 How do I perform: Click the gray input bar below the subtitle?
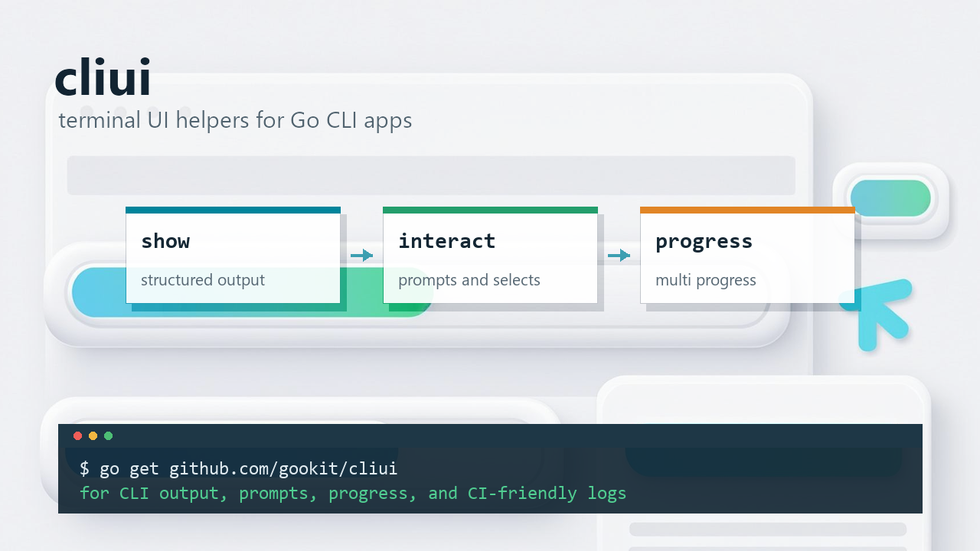pyautogui.click(x=431, y=175)
